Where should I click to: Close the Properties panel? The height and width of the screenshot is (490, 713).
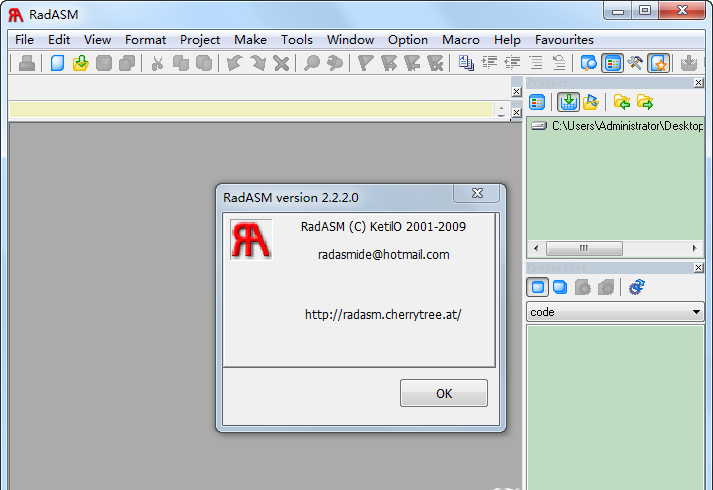(699, 268)
